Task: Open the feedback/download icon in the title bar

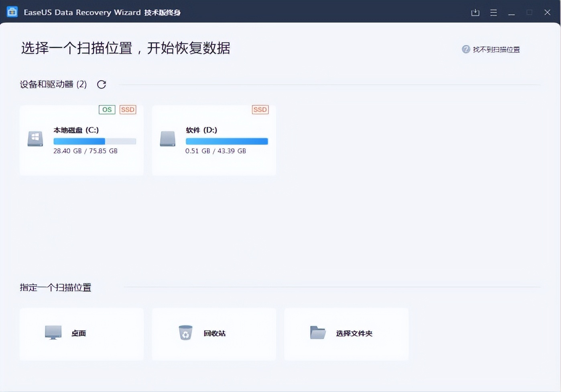Action: click(475, 12)
